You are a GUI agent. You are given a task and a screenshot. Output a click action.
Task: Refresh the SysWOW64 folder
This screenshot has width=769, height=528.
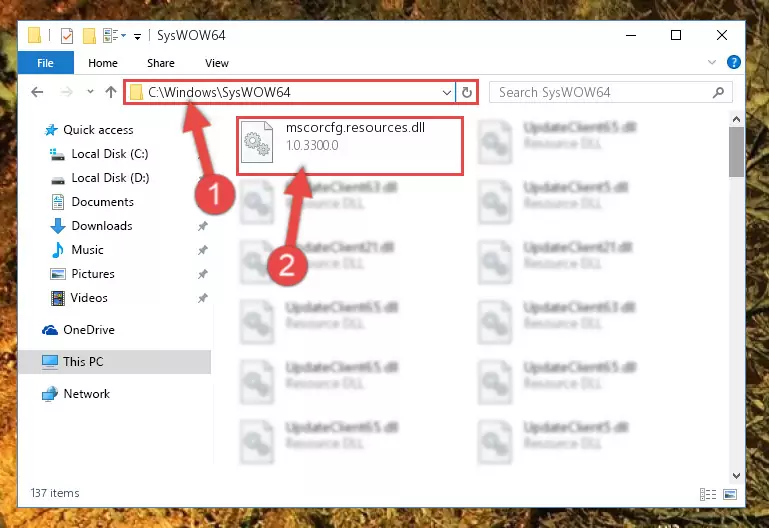[467, 92]
